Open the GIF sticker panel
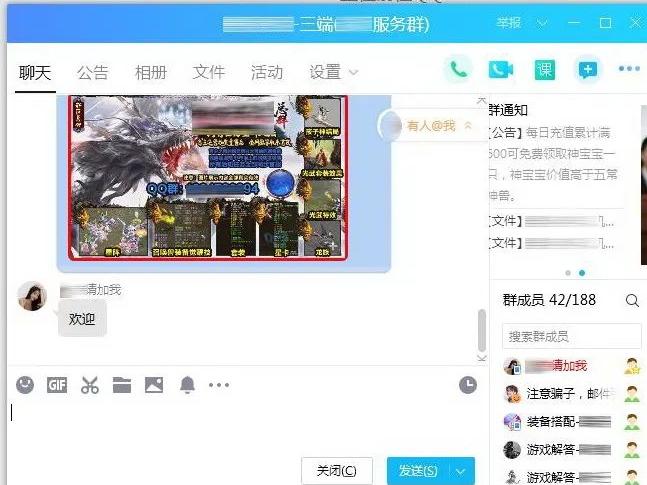The image size is (647, 485). 57,385
